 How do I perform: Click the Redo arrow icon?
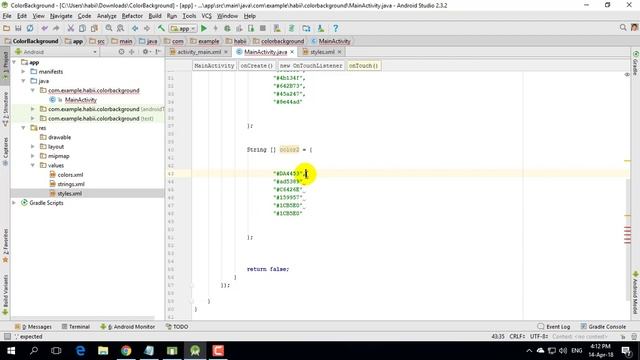click(x=56, y=29)
